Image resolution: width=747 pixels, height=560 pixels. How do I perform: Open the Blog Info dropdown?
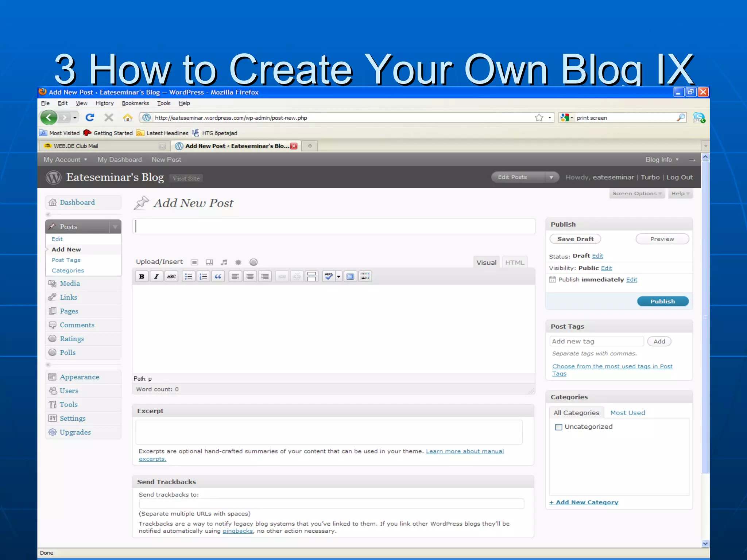pos(662,160)
